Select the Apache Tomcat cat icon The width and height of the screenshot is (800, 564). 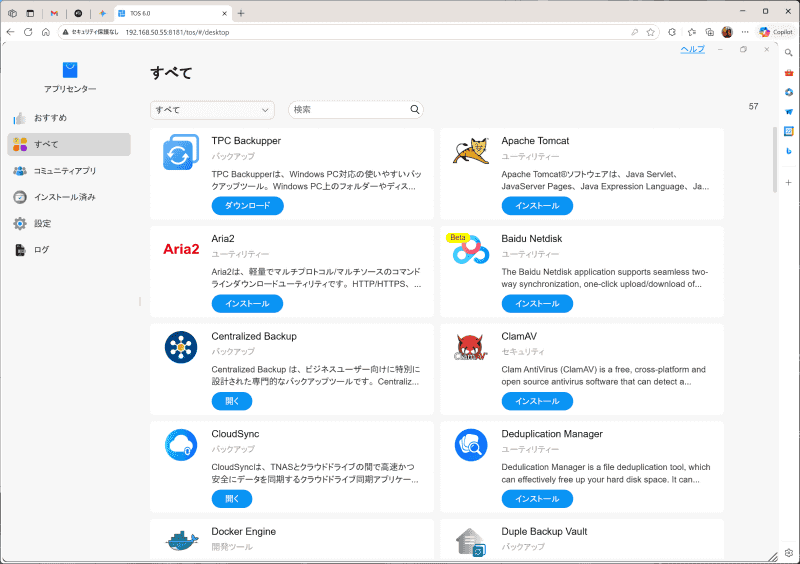470,151
